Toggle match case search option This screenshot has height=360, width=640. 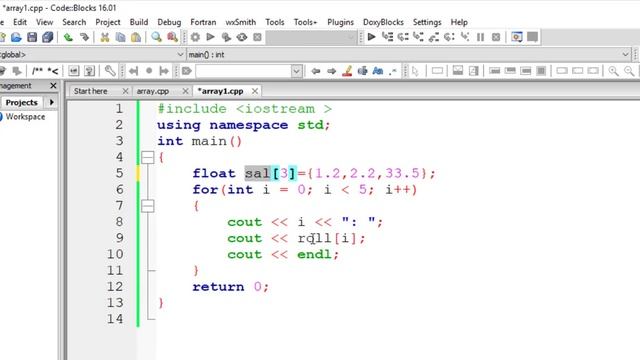(x=378, y=71)
